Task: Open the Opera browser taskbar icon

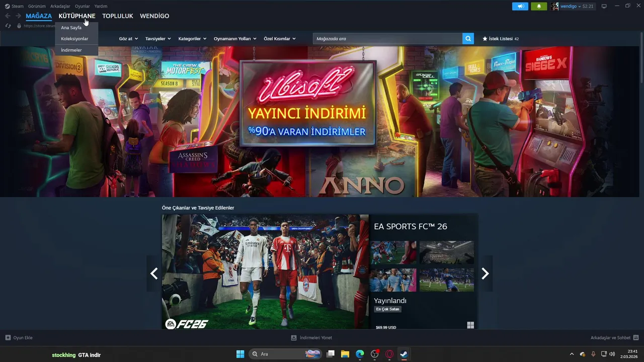Action: (x=389, y=354)
